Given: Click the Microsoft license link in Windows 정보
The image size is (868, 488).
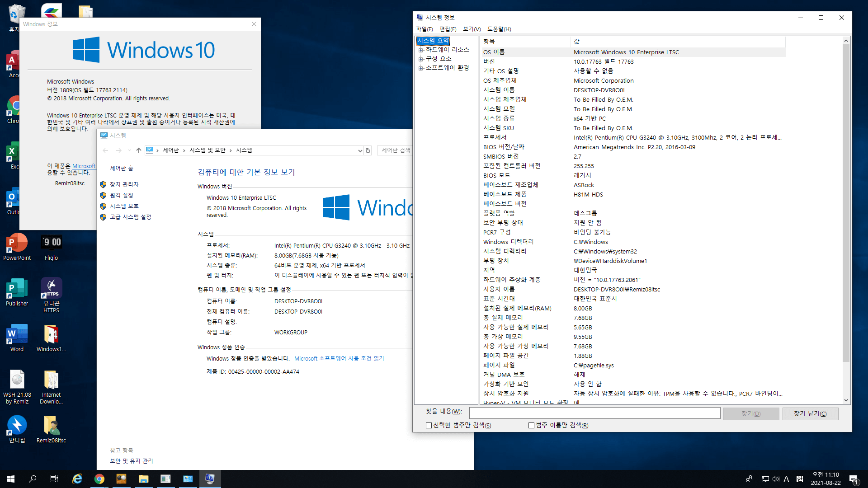Looking at the screenshot, I should pyautogui.click(x=84, y=166).
